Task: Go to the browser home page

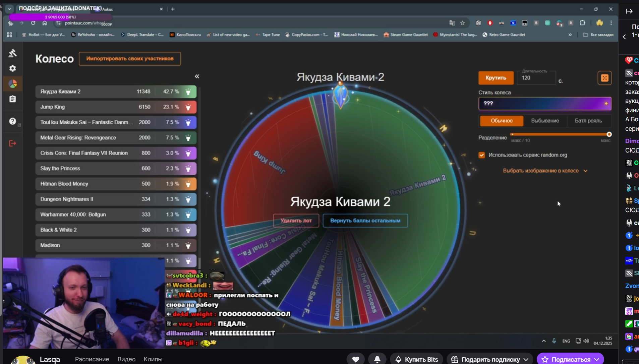Action: point(45,23)
